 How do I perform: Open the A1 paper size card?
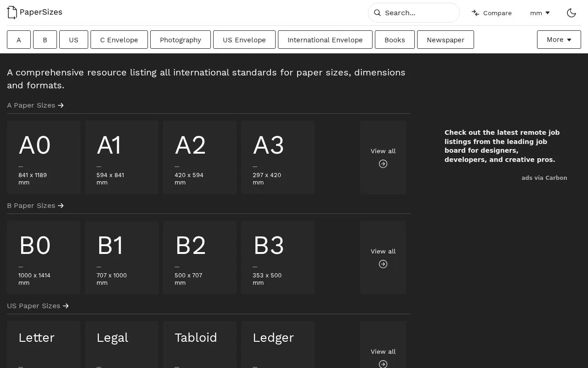[x=122, y=157]
